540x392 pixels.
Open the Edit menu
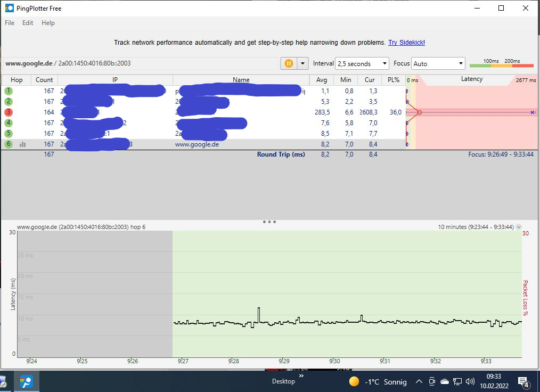[x=28, y=23]
